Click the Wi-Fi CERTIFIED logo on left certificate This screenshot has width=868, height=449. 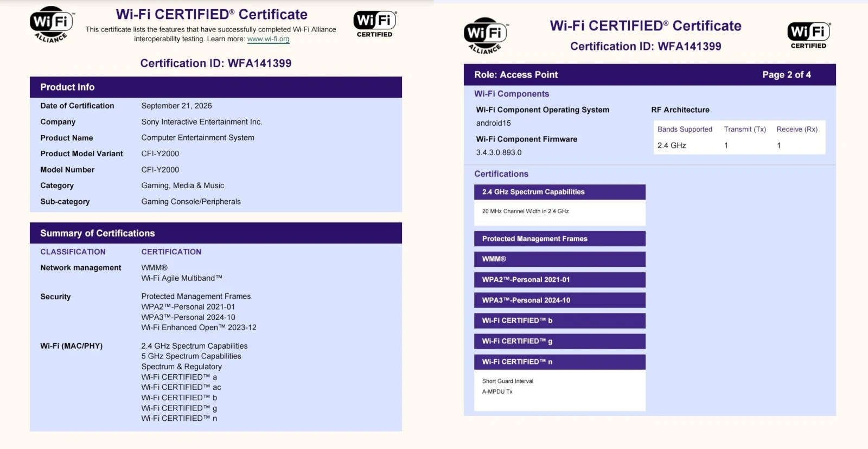(x=375, y=24)
